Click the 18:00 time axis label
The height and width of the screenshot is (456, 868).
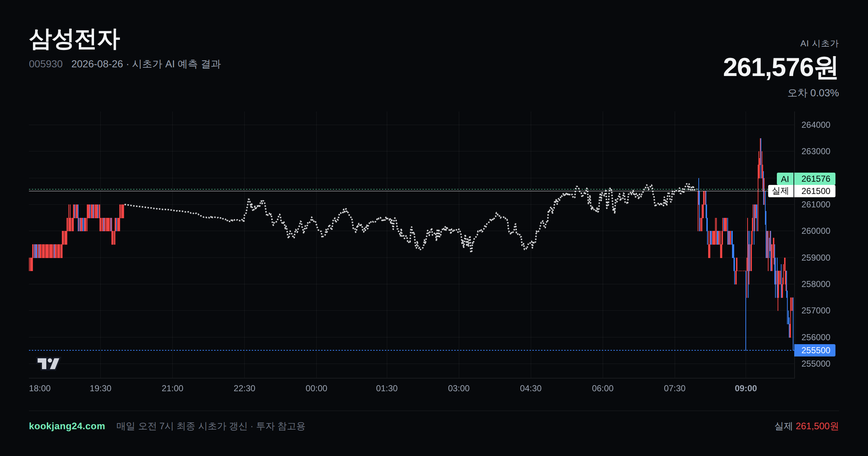40,388
